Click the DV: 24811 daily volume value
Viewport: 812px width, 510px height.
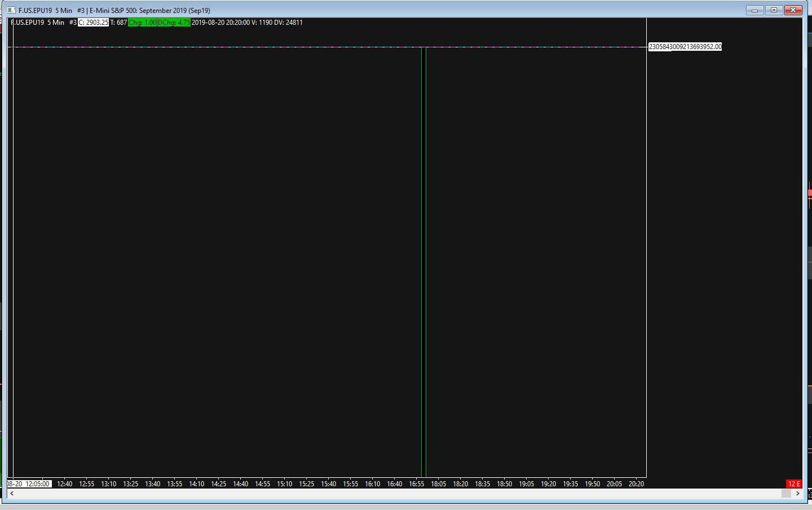(x=288, y=23)
